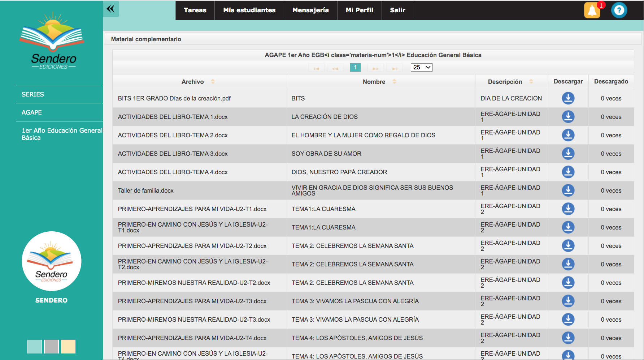Click Salir to log out
Screen dimensions: 644x360
(397, 10)
